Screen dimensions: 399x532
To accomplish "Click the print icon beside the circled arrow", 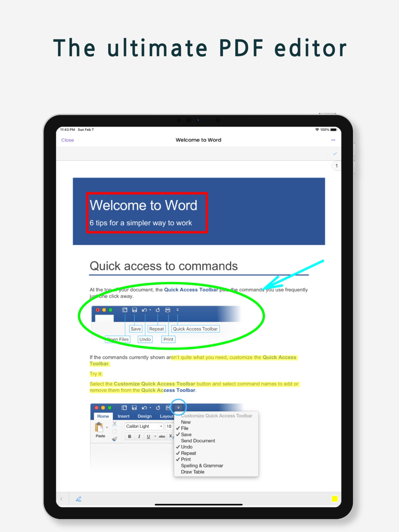I will click(x=168, y=408).
